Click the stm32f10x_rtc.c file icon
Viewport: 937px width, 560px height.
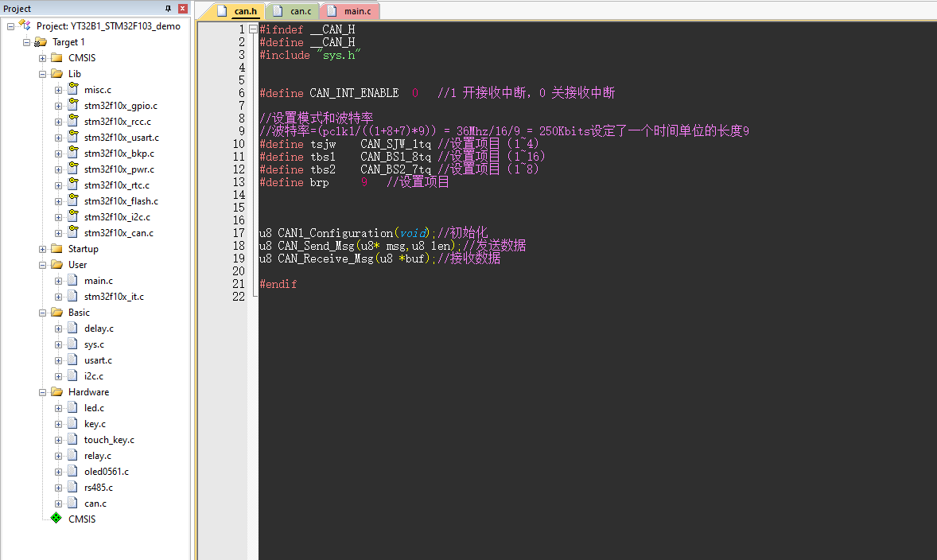coord(73,184)
